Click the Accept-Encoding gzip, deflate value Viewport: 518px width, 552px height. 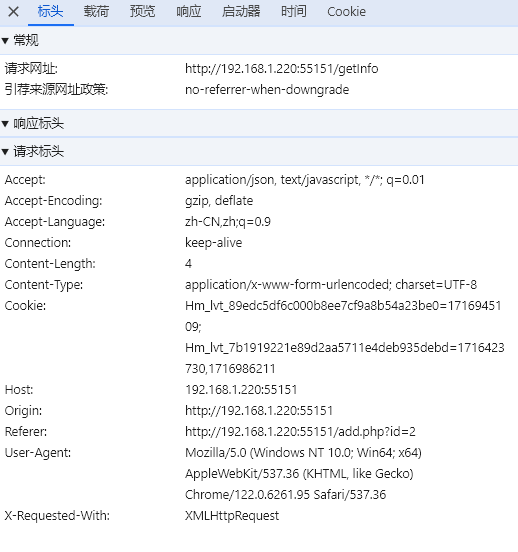(x=219, y=201)
